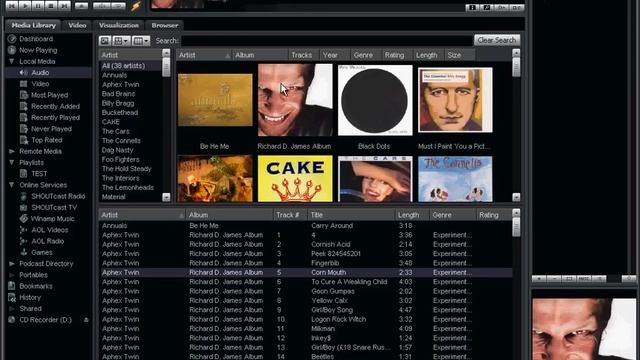Image resolution: width=640 pixels, height=360 pixels.
Task: Sort album pane by Year column
Action: click(335, 55)
